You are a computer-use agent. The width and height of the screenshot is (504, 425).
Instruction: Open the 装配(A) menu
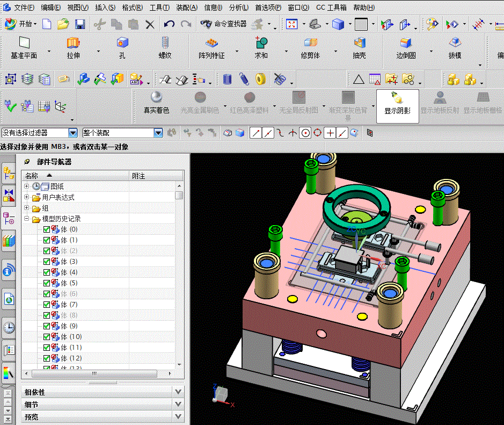point(186,8)
